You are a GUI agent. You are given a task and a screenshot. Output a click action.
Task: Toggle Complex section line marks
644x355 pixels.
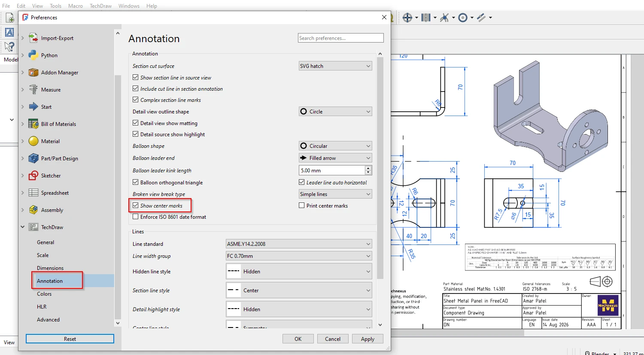[136, 100]
